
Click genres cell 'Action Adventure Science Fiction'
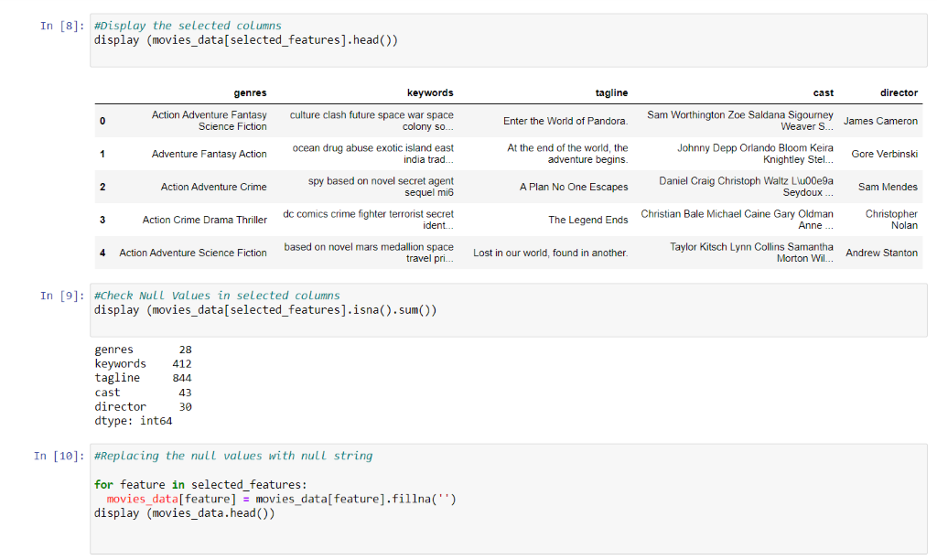(193, 253)
